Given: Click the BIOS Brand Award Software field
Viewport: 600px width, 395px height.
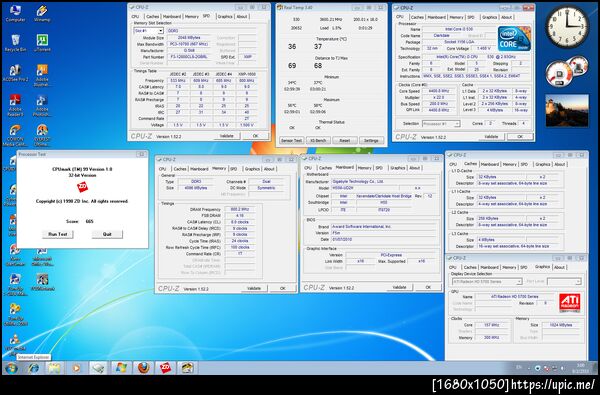Looking at the screenshot, I should tap(384, 227).
